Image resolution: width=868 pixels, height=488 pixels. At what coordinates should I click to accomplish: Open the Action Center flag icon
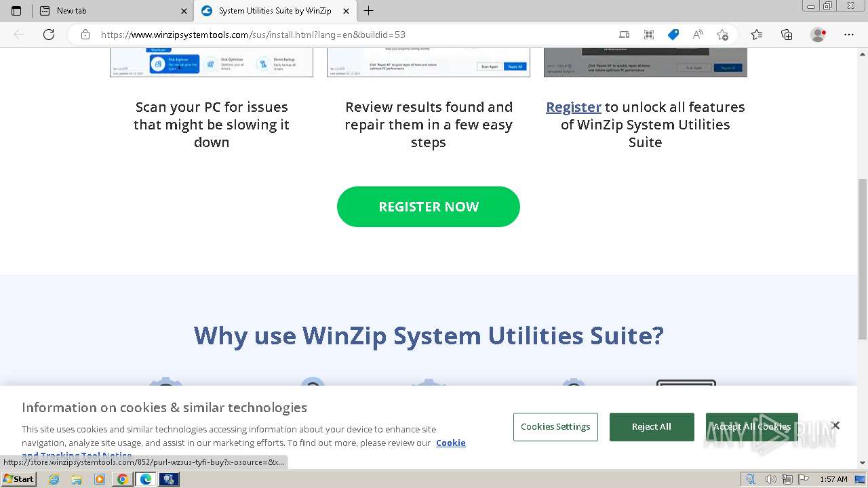pyautogui.click(x=804, y=479)
